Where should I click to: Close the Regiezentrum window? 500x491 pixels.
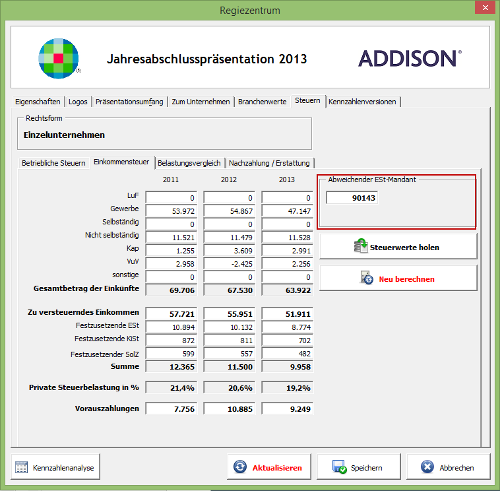tap(485, 7)
